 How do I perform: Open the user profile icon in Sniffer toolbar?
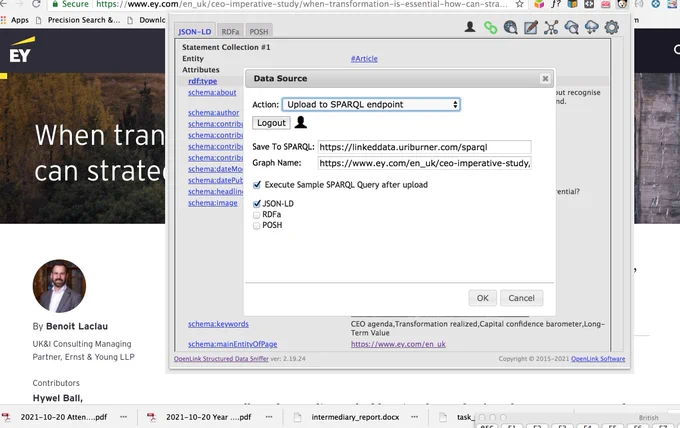point(470,27)
